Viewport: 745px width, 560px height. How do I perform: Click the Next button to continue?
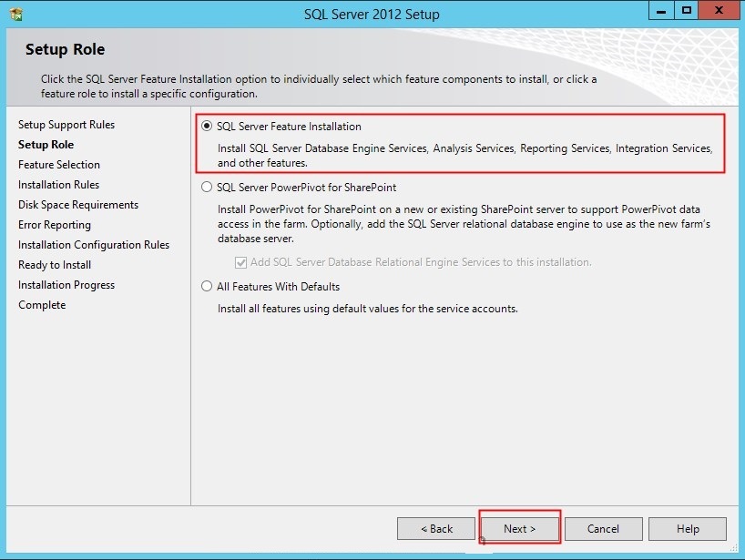(519, 528)
